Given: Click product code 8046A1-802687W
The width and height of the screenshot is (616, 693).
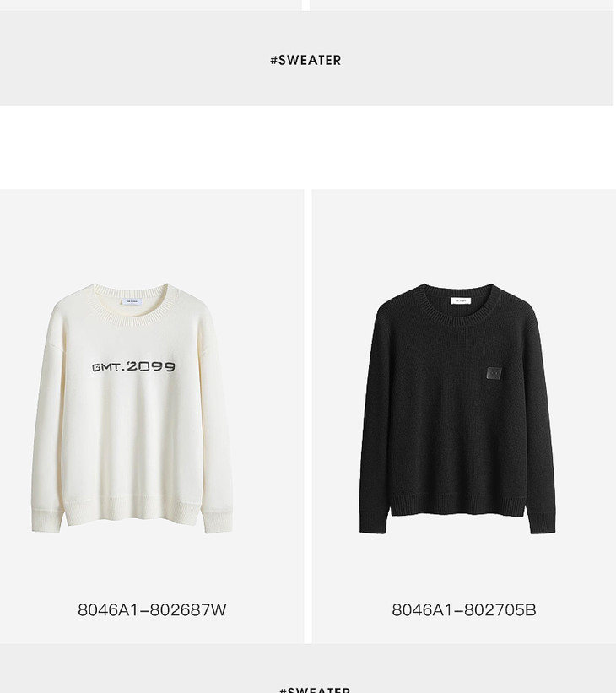Looking at the screenshot, I should 152,610.
